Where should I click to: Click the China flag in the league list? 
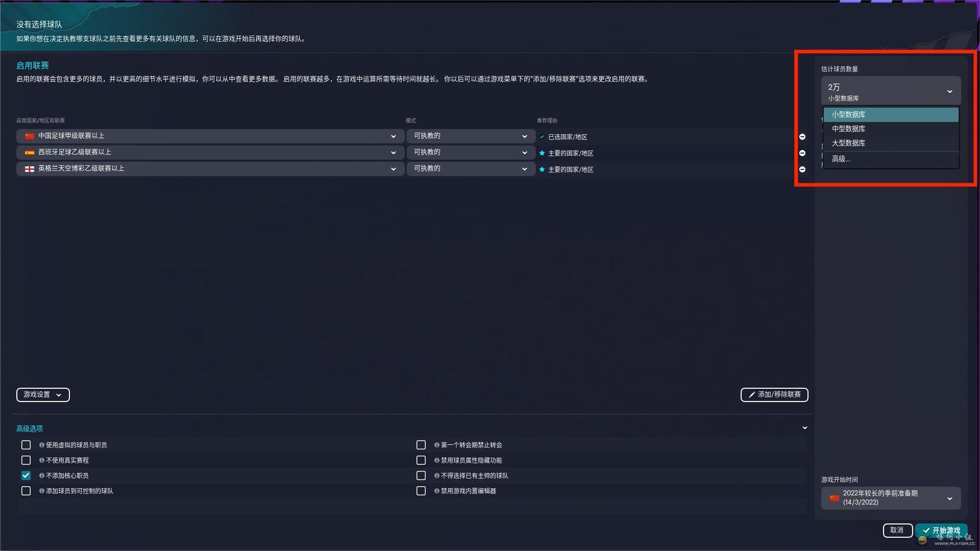(x=30, y=136)
